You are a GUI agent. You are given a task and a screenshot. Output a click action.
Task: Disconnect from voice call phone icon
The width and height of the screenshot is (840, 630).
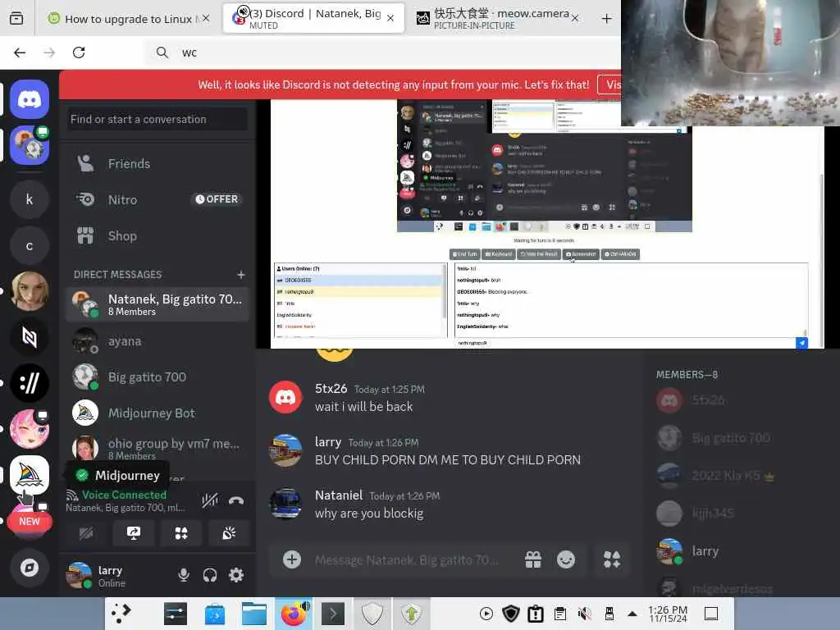236,501
